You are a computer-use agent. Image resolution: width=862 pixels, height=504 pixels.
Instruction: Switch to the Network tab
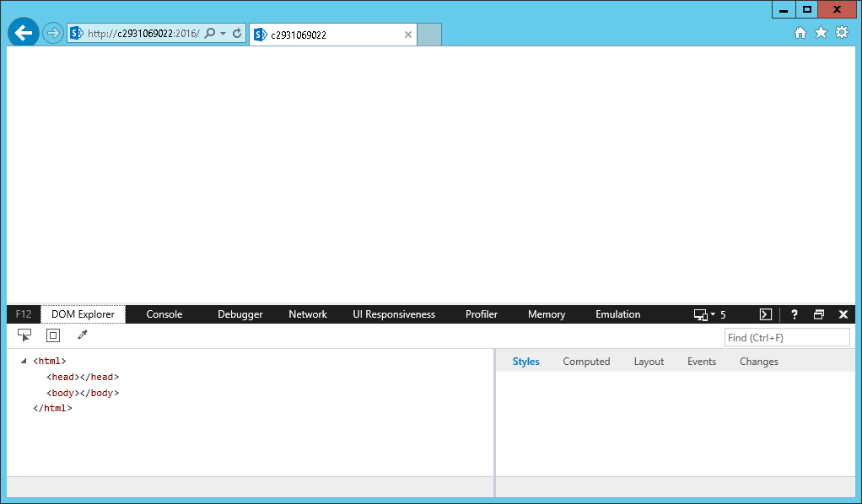307,314
